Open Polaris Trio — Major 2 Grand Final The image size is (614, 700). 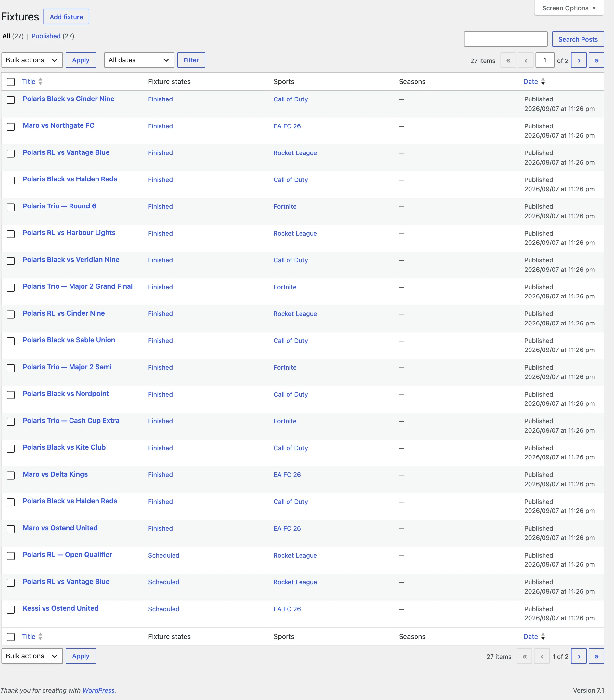click(x=78, y=287)
